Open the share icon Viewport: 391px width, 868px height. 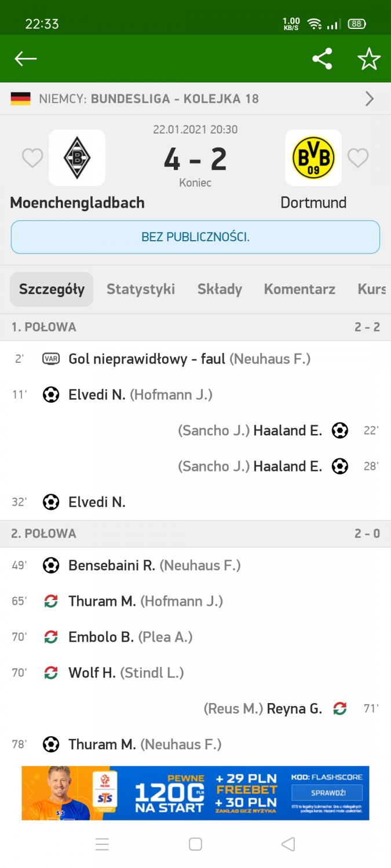point(322,58)
